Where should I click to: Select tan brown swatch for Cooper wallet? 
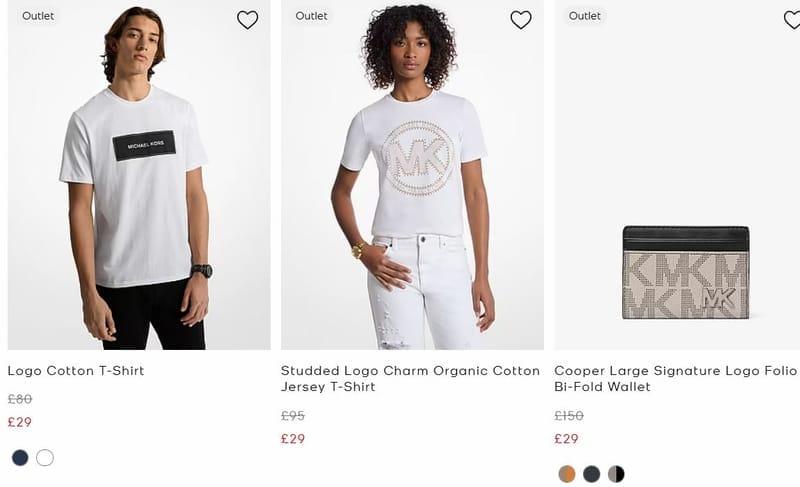point(567,474)
